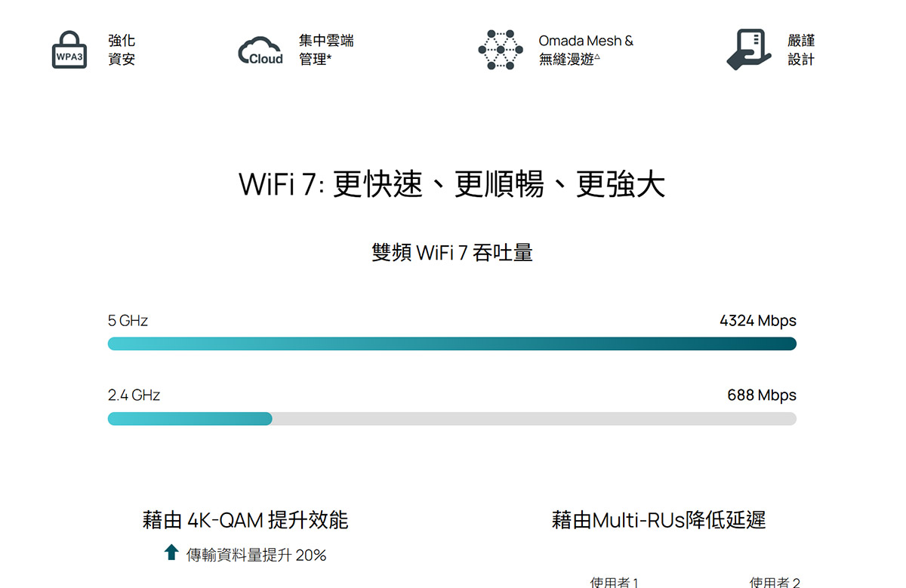Click the 688 Mbps value
The height and width of the screenshot is (588, 906).
pyautogui.click(x=762, y=396)
